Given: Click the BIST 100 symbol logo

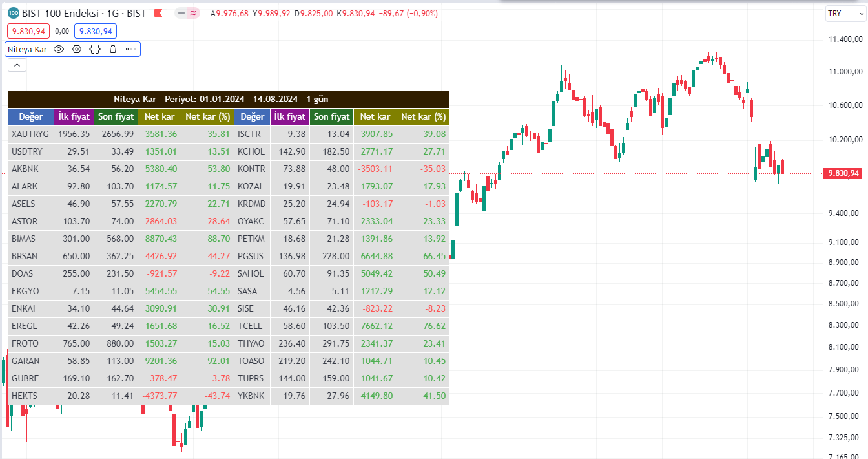Looking at the screenshot, I should pyautogui.click(x=13, y=13).
